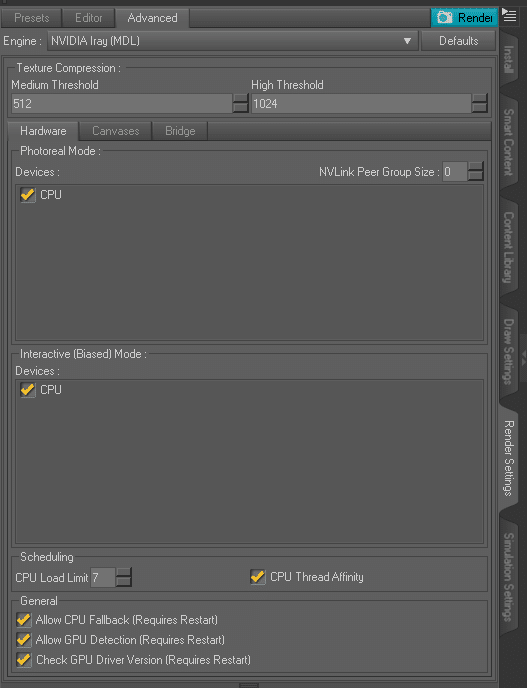Open the Simulation Settings side tab
The height and width of the screenshot is (688, 527).
(x=508, y=577)
